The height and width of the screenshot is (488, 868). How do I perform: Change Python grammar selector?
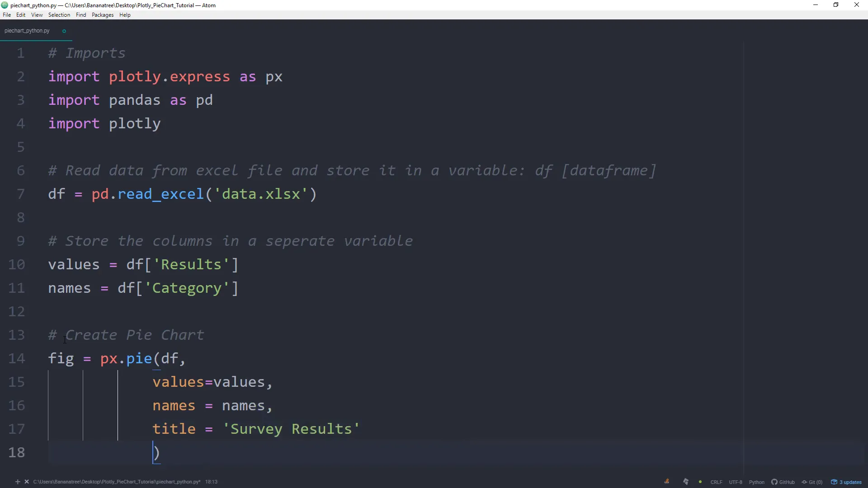click(756, 482)
